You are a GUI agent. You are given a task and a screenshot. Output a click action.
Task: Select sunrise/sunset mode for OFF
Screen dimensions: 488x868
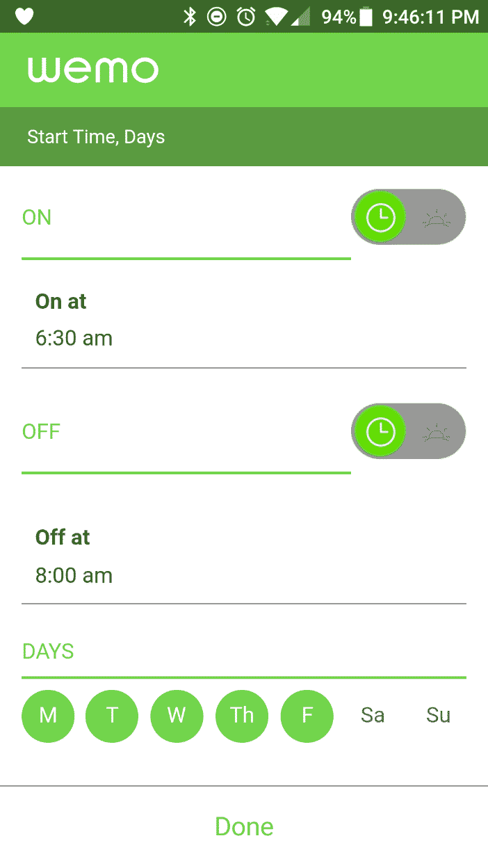tap(437, 432)
